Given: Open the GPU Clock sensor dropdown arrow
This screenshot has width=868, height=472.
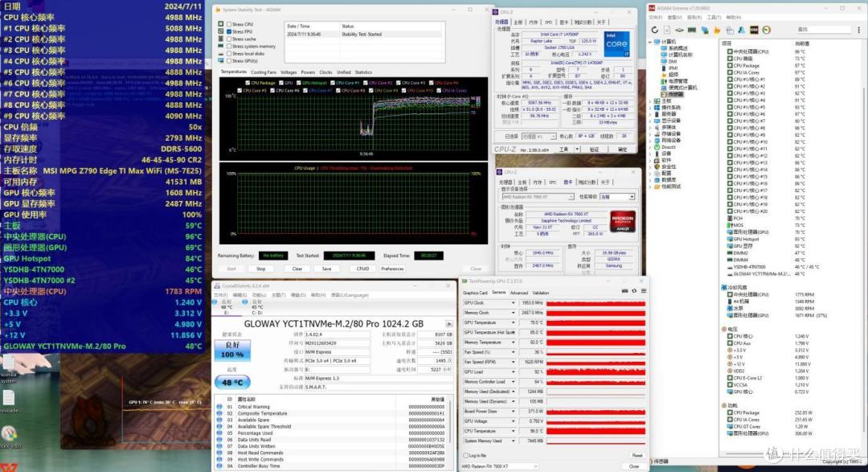Looking at the screenshot, I should tap(513, 303).
